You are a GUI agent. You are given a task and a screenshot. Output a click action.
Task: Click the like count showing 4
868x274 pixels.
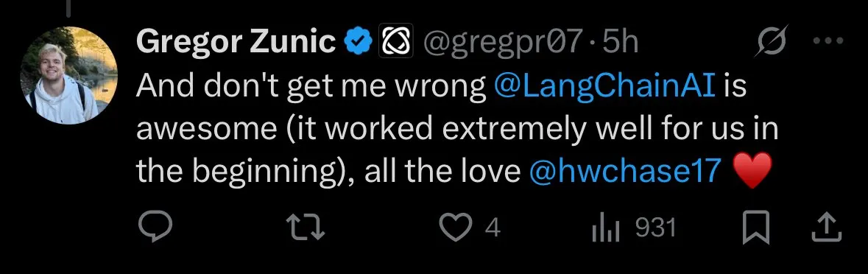(493, 228)
